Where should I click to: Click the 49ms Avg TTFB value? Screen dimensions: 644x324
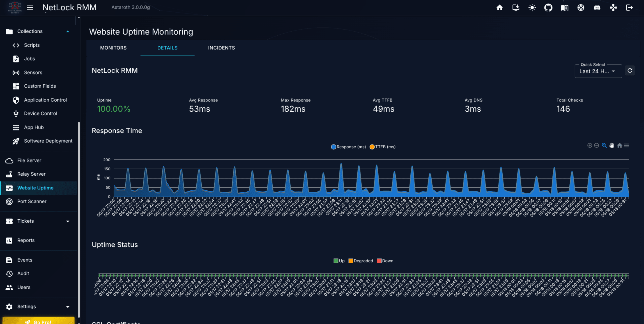click(384, 109)
